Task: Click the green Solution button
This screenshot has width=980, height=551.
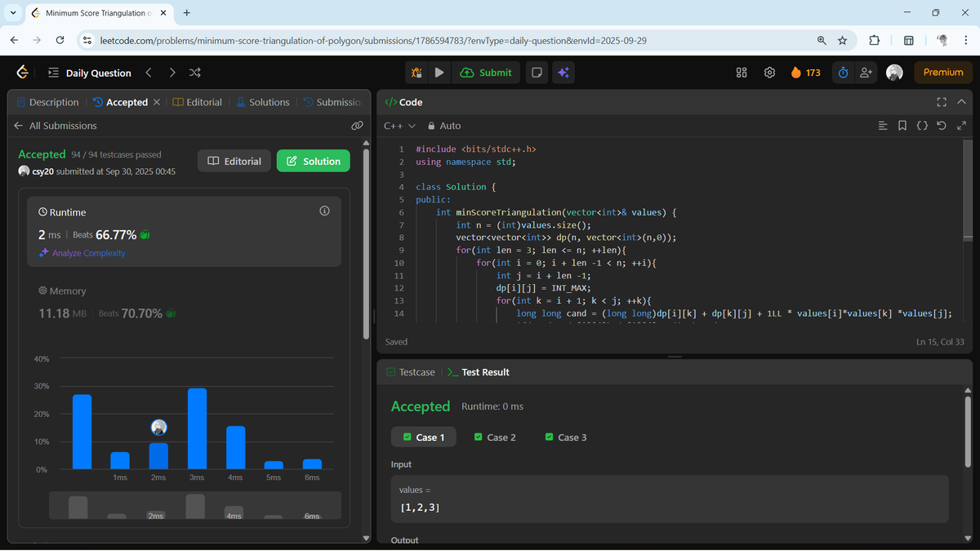Action: pyautogui.click(x=314, y=161)
